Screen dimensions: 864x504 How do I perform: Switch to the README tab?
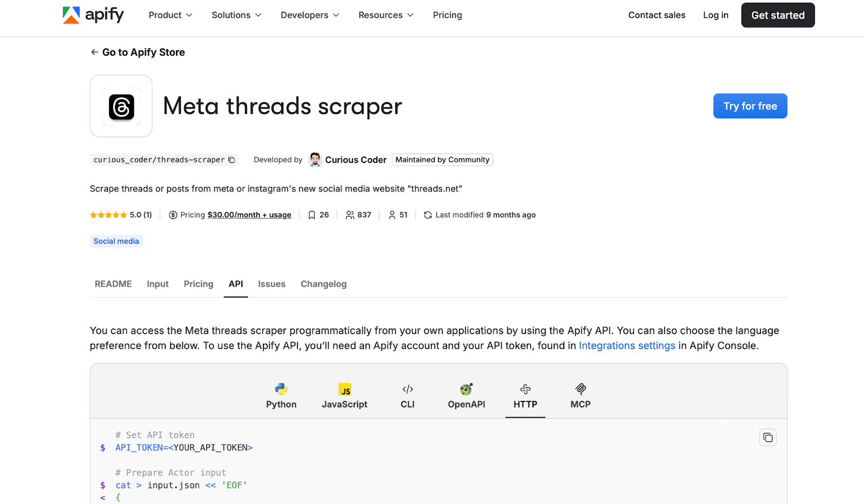pos(113,284)
